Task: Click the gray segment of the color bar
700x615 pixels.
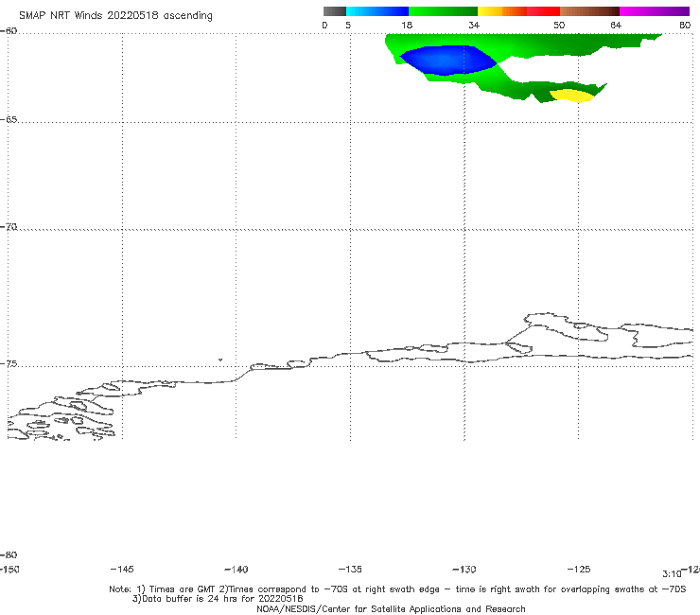Action: click(x=335, y=11)
